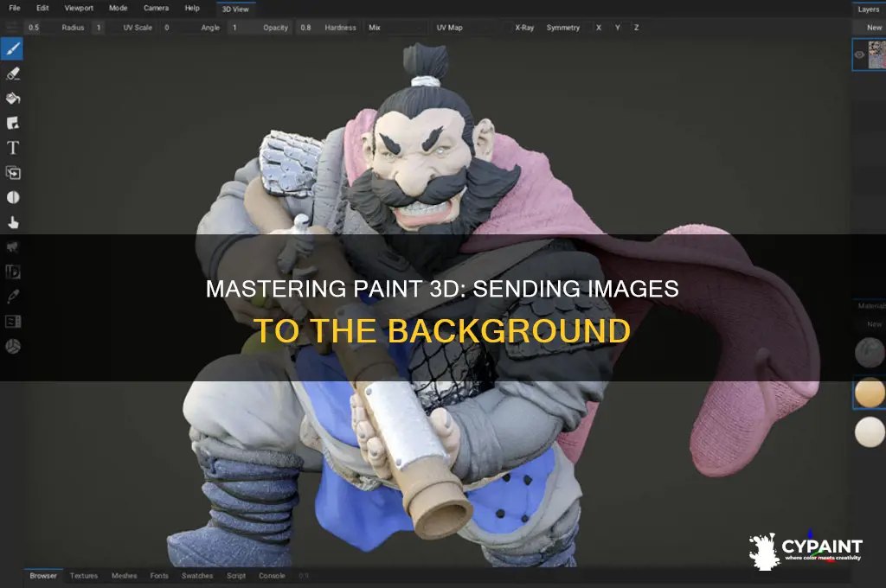
Task: Switch to the Fonts tab
Action: (x=159, y=576)
